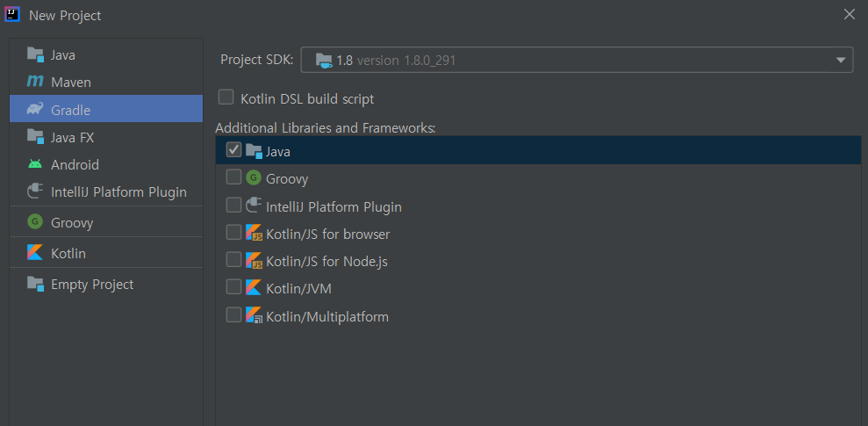The height and width of the screenshot is (426, 868).
Task: Uncheck the Java framework checkbox
Action: [233, 149]
